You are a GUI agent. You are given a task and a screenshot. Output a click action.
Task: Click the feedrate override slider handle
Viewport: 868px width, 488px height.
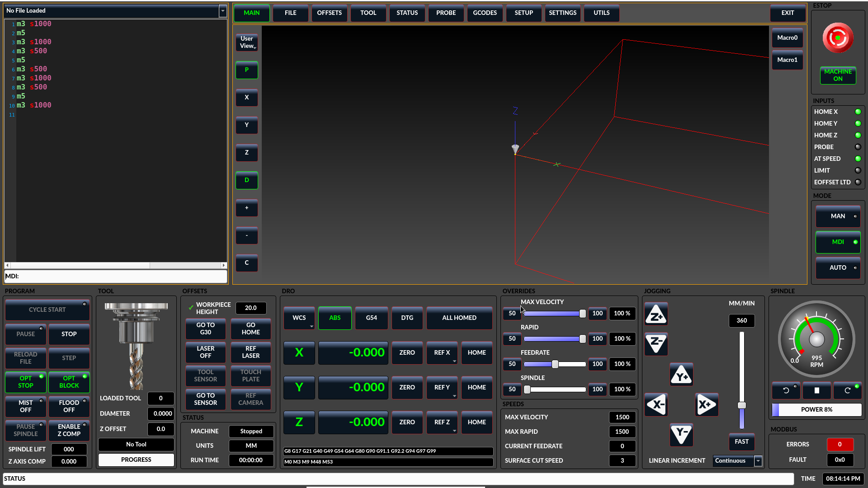pyautogui.click(x=555, y=364)
